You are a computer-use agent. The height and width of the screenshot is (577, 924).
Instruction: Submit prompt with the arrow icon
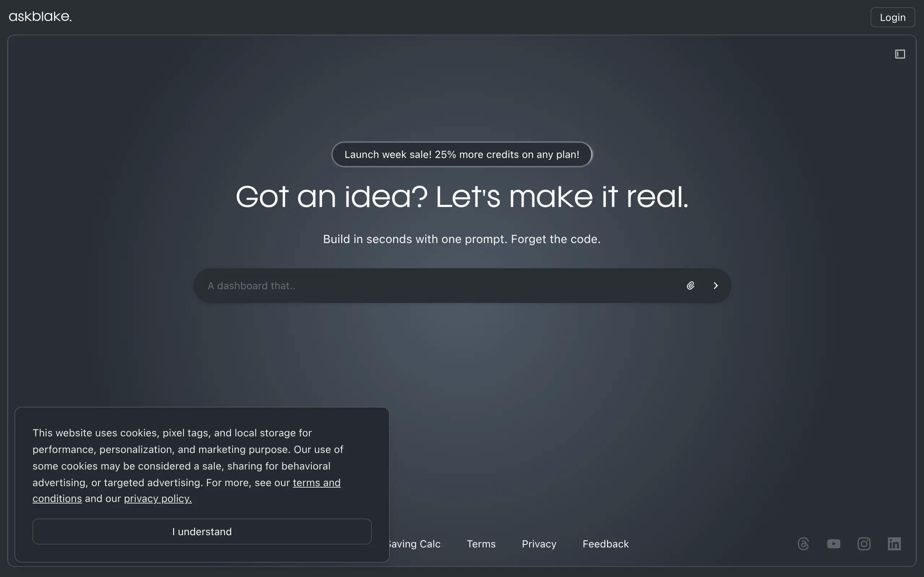click(715, 286)
